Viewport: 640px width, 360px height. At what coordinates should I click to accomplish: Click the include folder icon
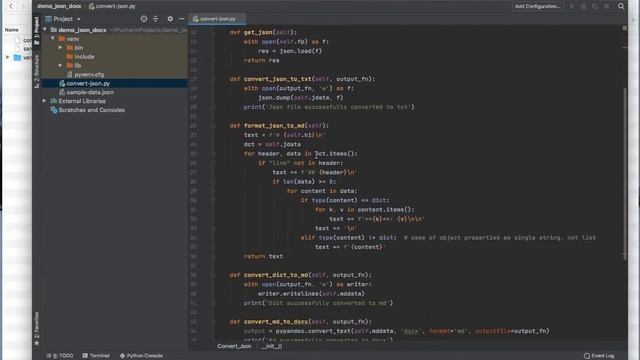tap(70, 57)
